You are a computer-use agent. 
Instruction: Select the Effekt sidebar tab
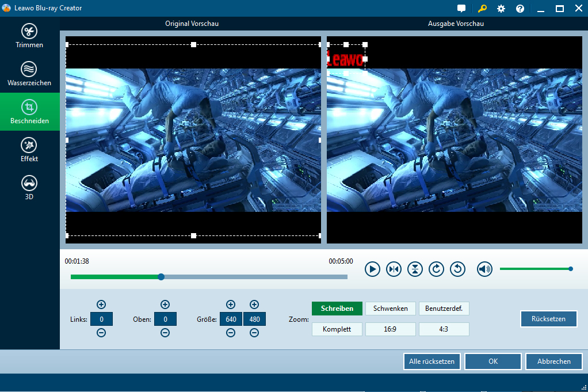(29, 150)
